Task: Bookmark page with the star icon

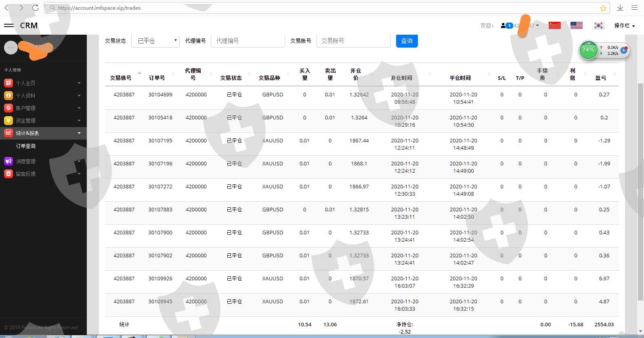Action: [603, 8]
